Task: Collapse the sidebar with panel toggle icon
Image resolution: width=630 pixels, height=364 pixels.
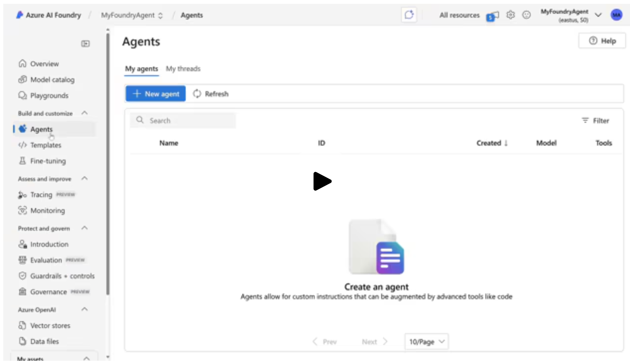Action: click(x=86, y=43)
